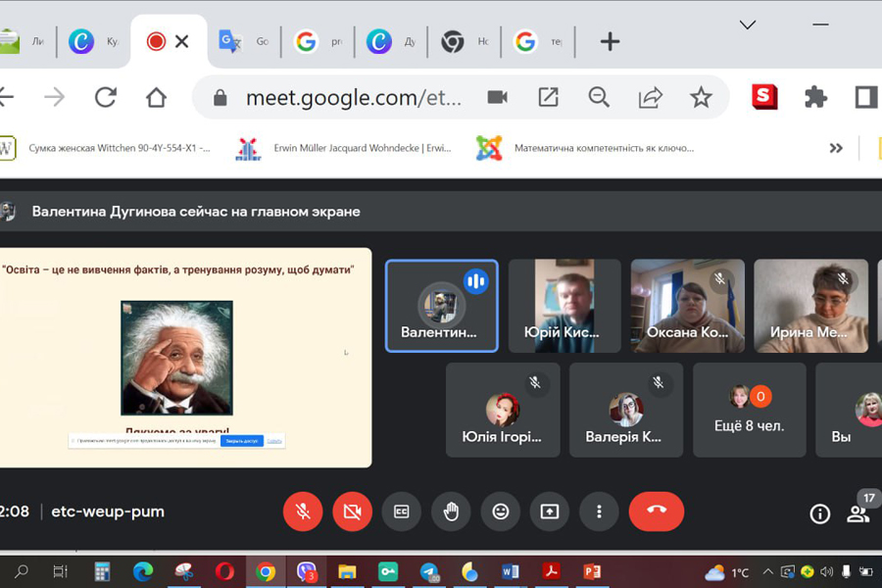Unmute microphone in the Meet call

[x=303, y=512]
